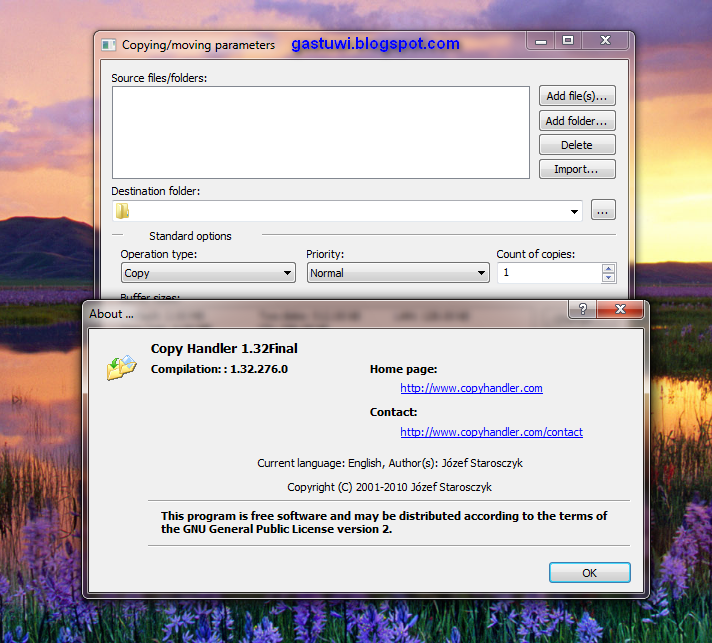Click the Current language: English line
Screen dimensions: 712x643
390,463
